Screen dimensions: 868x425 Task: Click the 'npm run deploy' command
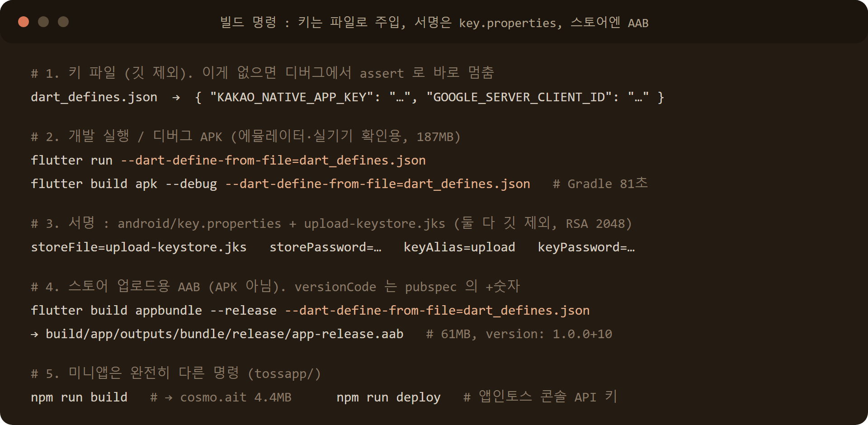[x=388, y=397]
